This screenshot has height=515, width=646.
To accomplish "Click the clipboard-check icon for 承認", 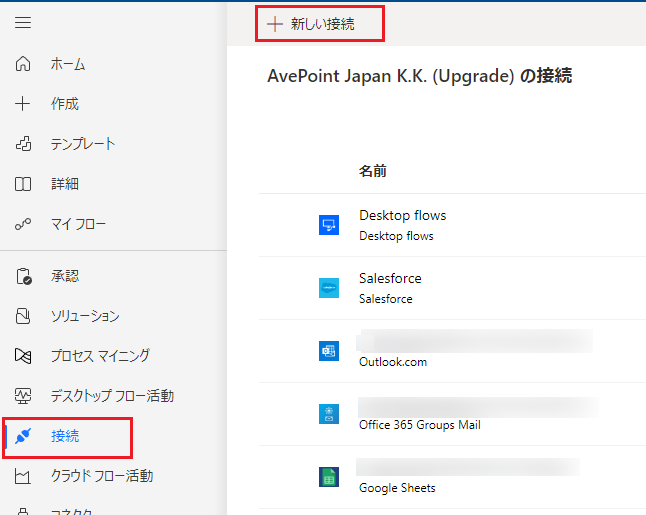I will coord(24,276).
